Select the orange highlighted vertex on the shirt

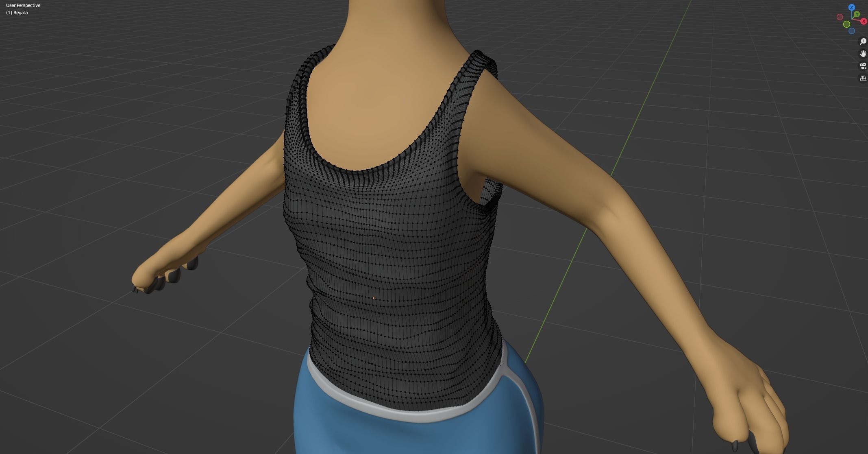[x=374, y=298]
